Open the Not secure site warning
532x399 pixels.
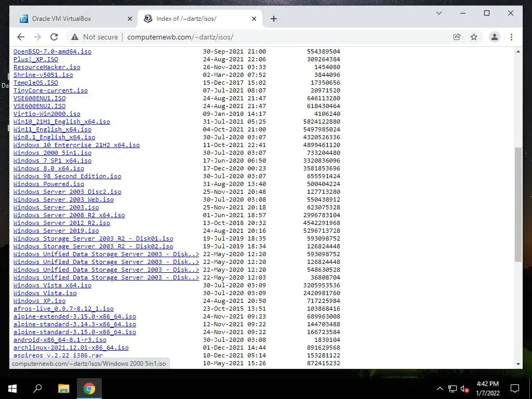coord(95,37)
